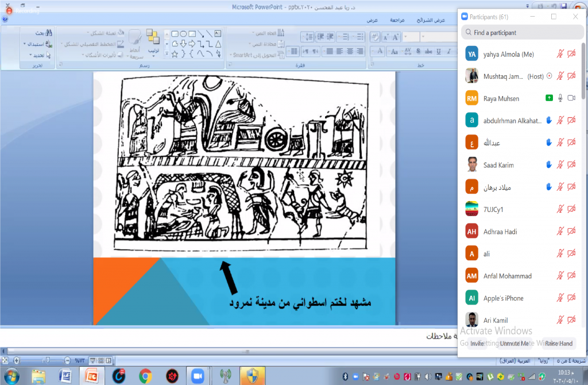Click the Arrange (ترتيب) icon in ribbon
This screenshot has width=588, height=385.
[x=153, y=41]
